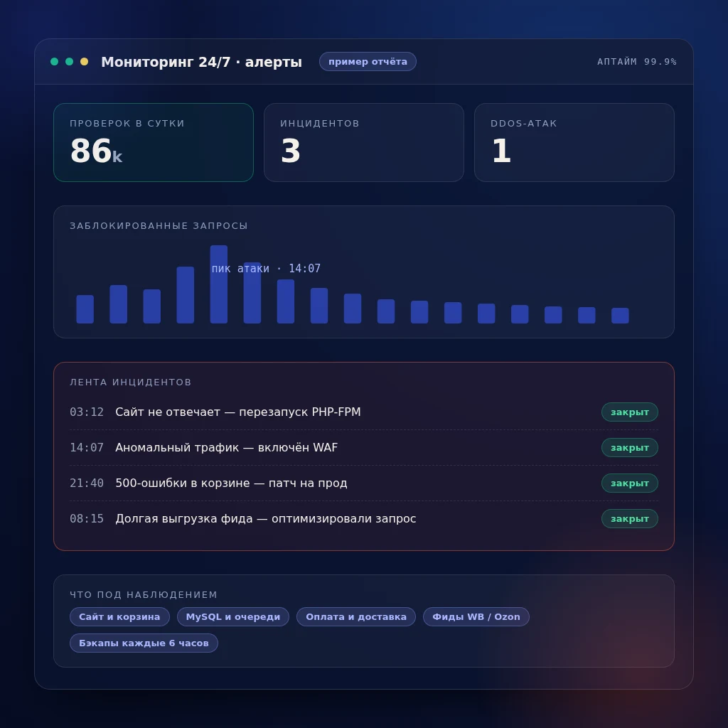This screenshot has height=728, width=728.
Task: Click the 'Что под наблюдением' heading
Action: [x=144, y=595]
